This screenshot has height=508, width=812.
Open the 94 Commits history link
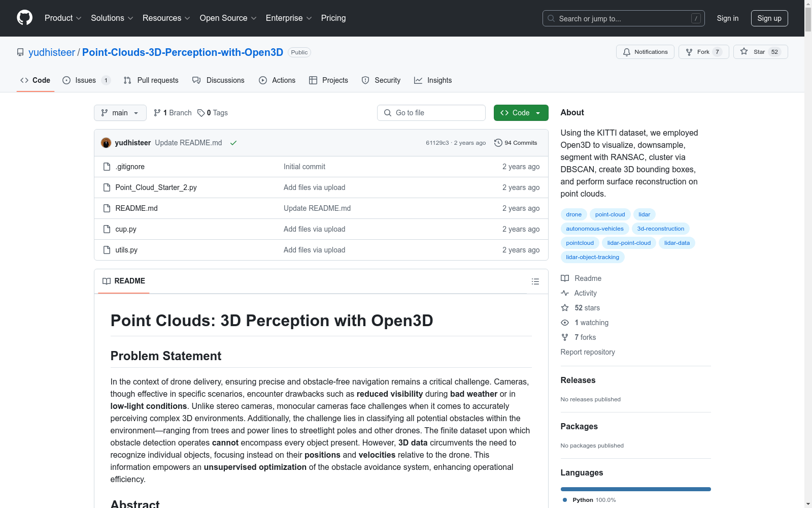[x=516, y=143]
